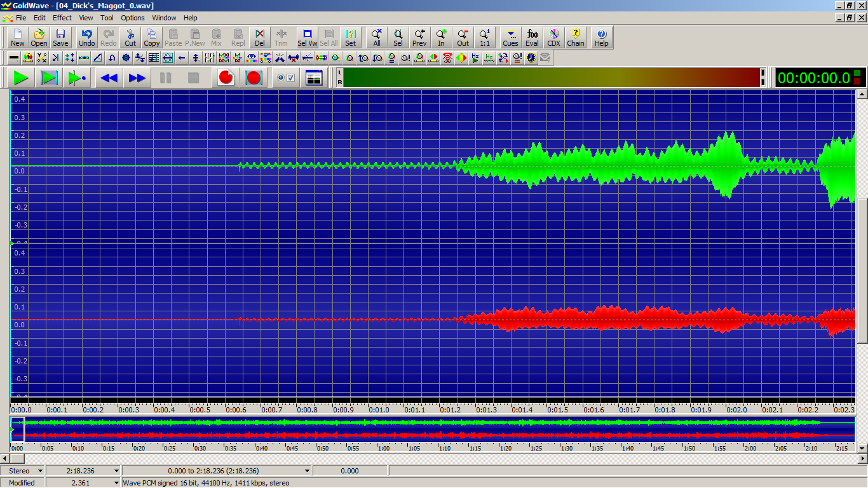
Task: Click the Undo button
Action: [86, 37]
